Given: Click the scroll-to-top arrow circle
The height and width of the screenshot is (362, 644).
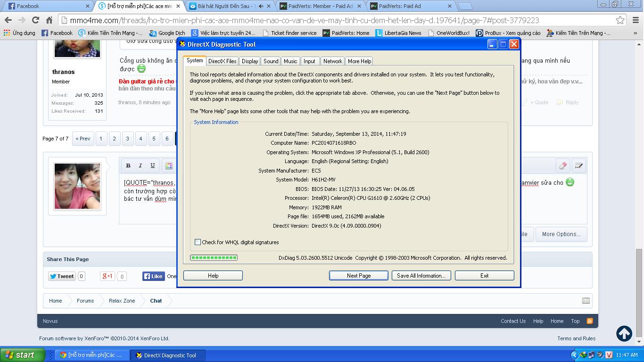Looking at the screenshot, I should (x=624, y=334).
